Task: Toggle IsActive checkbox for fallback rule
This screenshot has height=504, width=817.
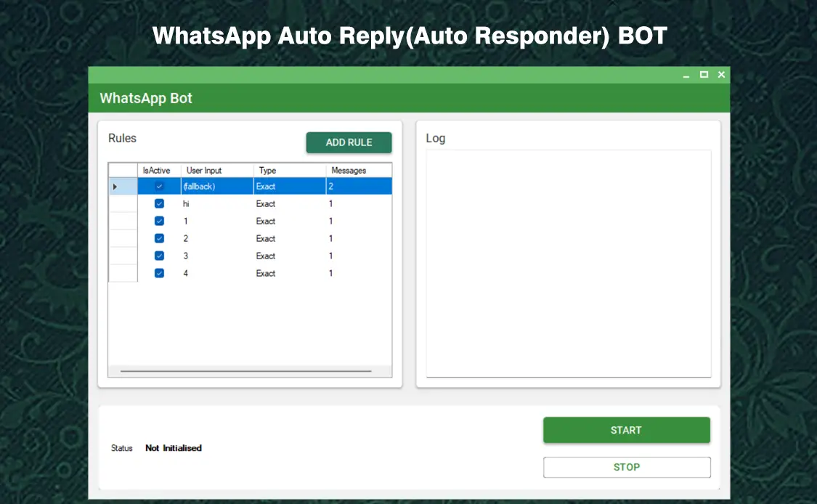Action: [159, 187]
